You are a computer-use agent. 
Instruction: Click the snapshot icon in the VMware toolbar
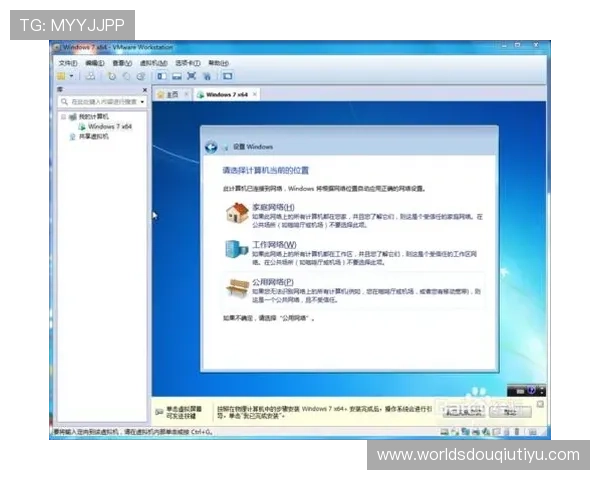click(112, 75)
